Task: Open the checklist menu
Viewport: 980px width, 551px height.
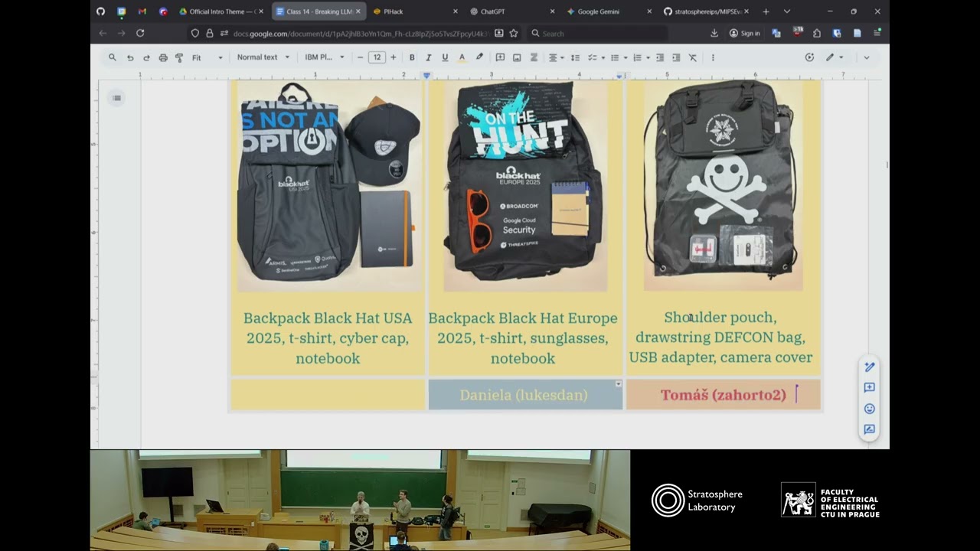Action: [x=596, y=57]
